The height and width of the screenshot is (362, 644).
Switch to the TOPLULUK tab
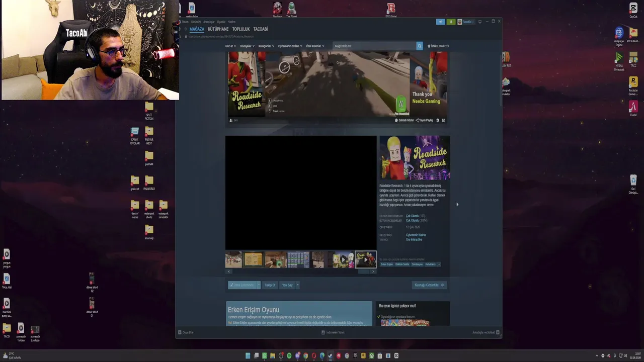[241, 29]
